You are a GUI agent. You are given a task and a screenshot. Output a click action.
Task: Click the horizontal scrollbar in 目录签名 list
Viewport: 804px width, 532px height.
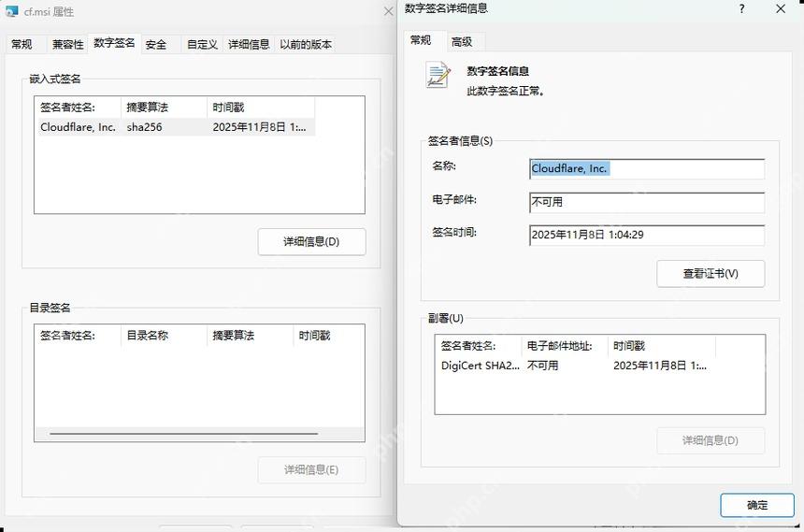[183, 434]
